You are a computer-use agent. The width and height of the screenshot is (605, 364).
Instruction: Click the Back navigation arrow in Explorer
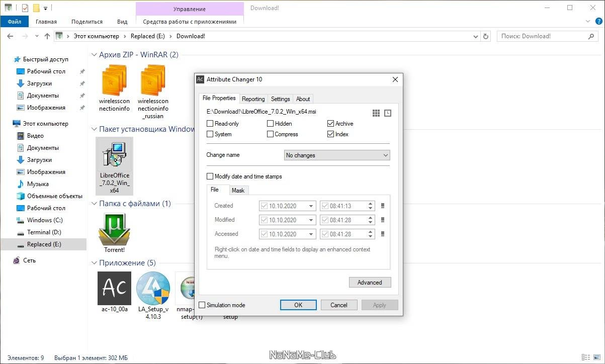[10, 36]
